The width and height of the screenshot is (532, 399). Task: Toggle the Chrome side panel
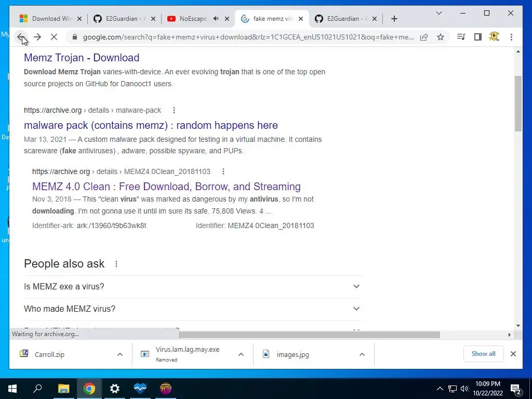click(x=478, y=37)
